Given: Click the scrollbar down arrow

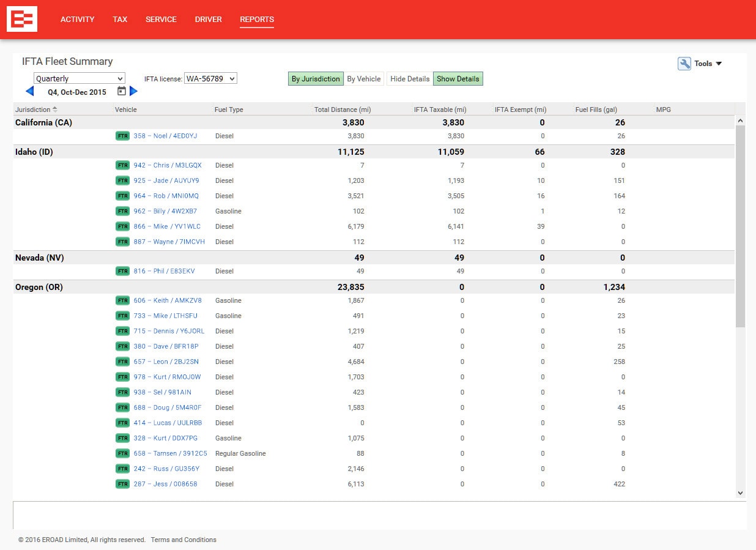Looking at the screenshot, I should click(x=740, y=492).
